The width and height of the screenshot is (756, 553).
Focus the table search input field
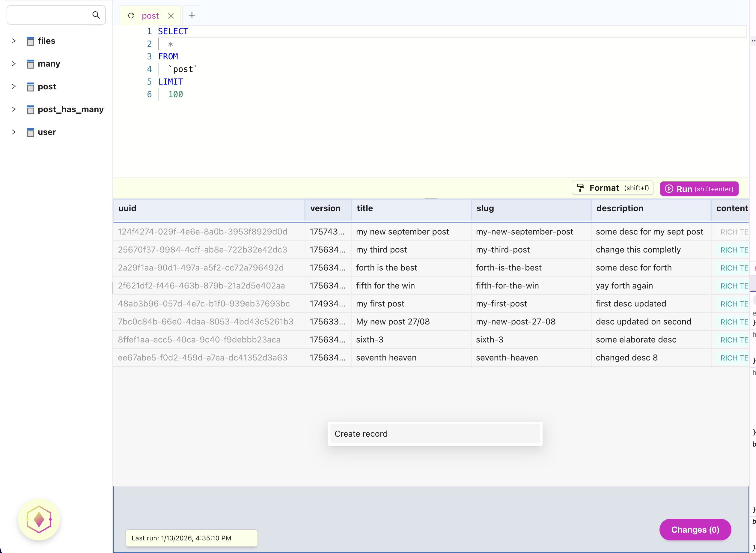(x=47, y=15)
